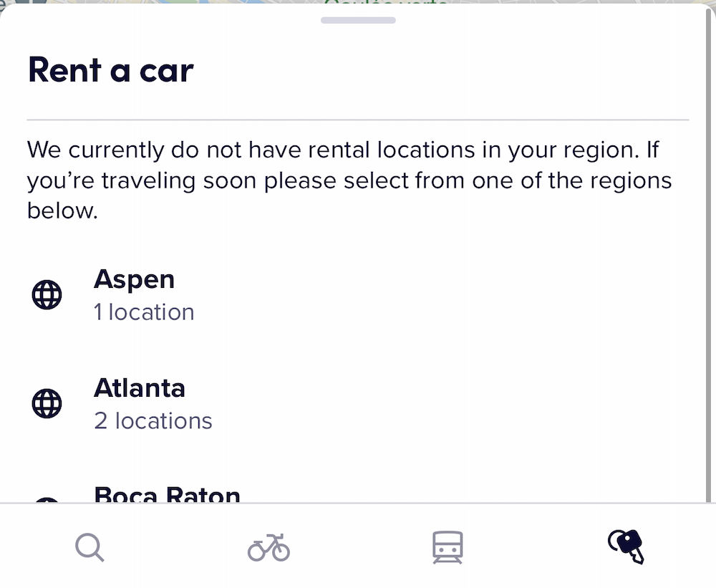
Task: Tap the highlighted vehicle rental tab icon
Action: 625,546
